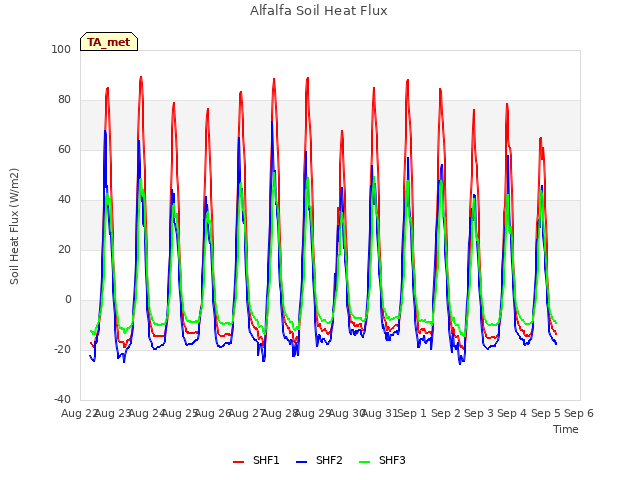Click the Sep 3 x-axis date label
The image size is (640, 480).
pos(479,413)
